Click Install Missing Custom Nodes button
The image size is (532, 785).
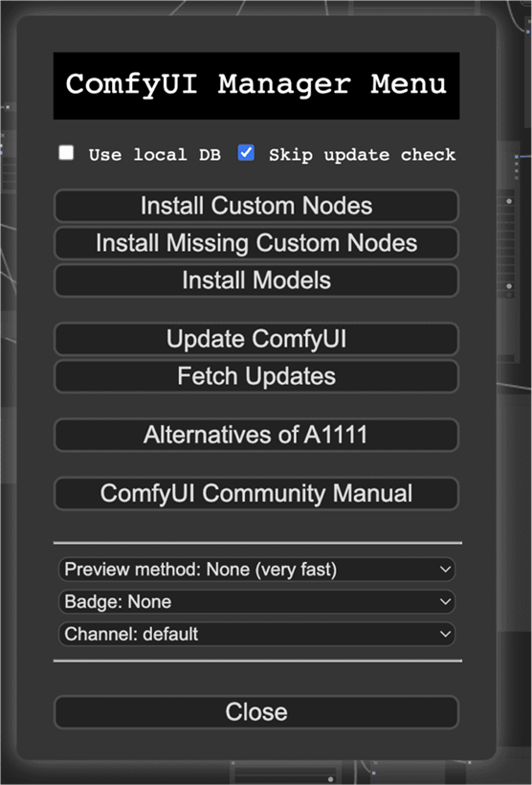[256, 243]
